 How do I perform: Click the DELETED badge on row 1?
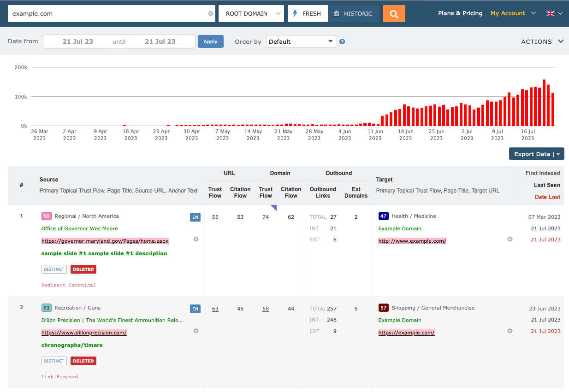pos(83,269)
